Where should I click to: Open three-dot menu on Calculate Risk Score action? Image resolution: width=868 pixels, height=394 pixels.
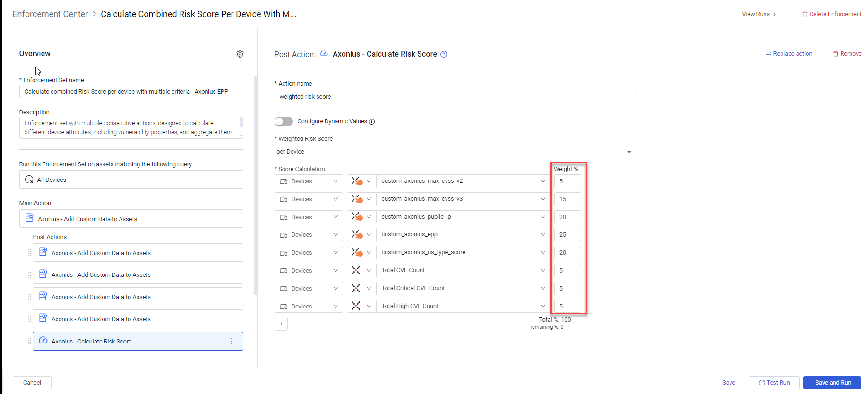231,341
